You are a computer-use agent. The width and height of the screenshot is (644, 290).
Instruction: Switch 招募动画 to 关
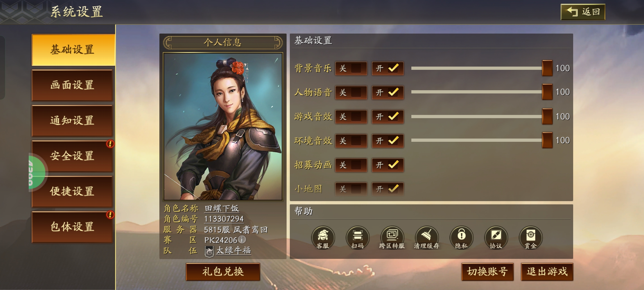351,165
